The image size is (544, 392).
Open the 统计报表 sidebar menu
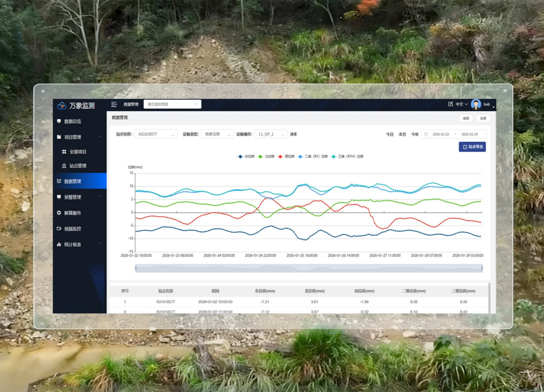[80, 244]
